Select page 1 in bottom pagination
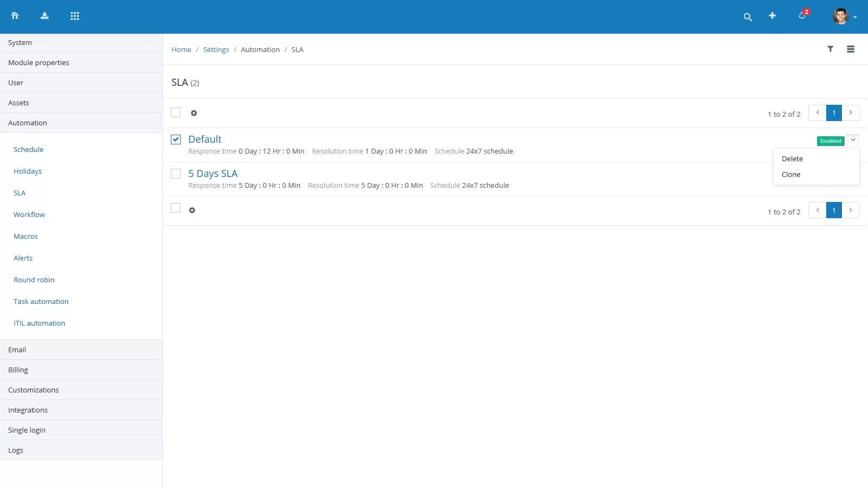This screenshot has height=488, width=868. click(834, 210)
